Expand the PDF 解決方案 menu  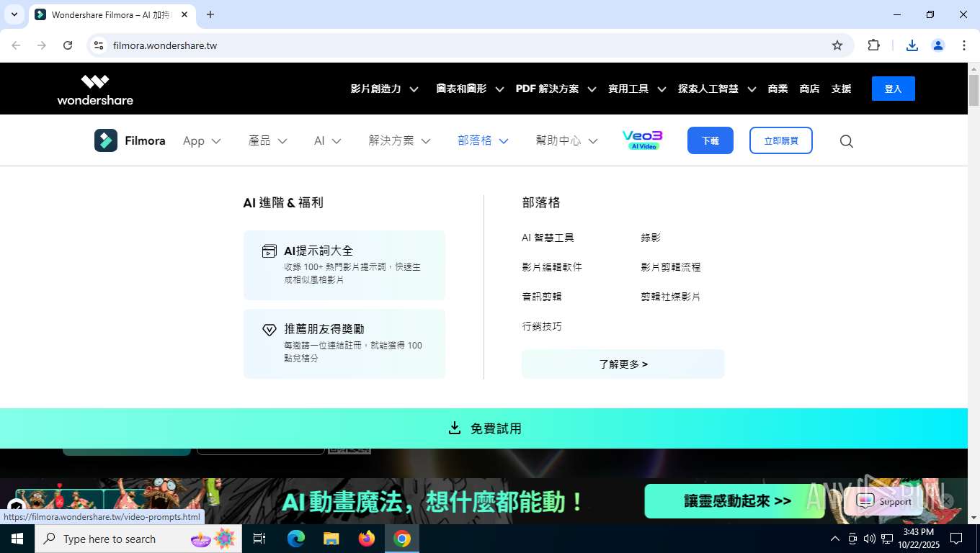[x=556, y=89]
